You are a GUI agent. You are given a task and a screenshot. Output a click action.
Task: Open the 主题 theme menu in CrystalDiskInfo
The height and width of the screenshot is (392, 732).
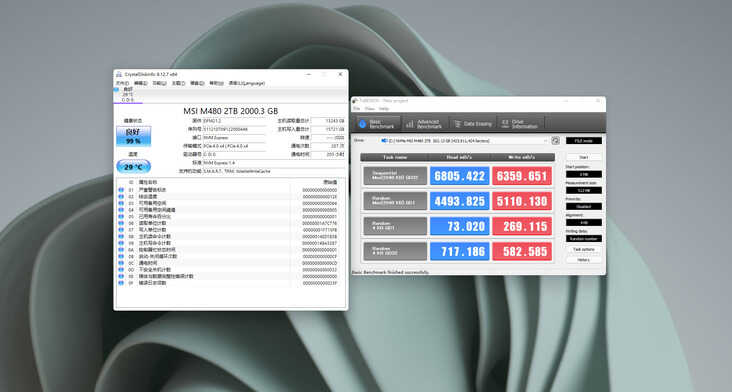click(178, 83)
